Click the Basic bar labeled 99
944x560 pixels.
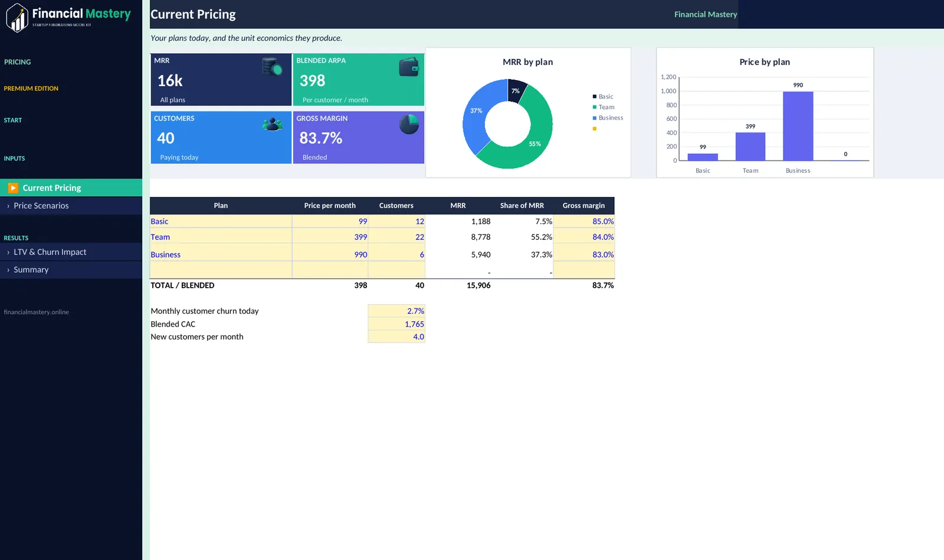[703, 157]
